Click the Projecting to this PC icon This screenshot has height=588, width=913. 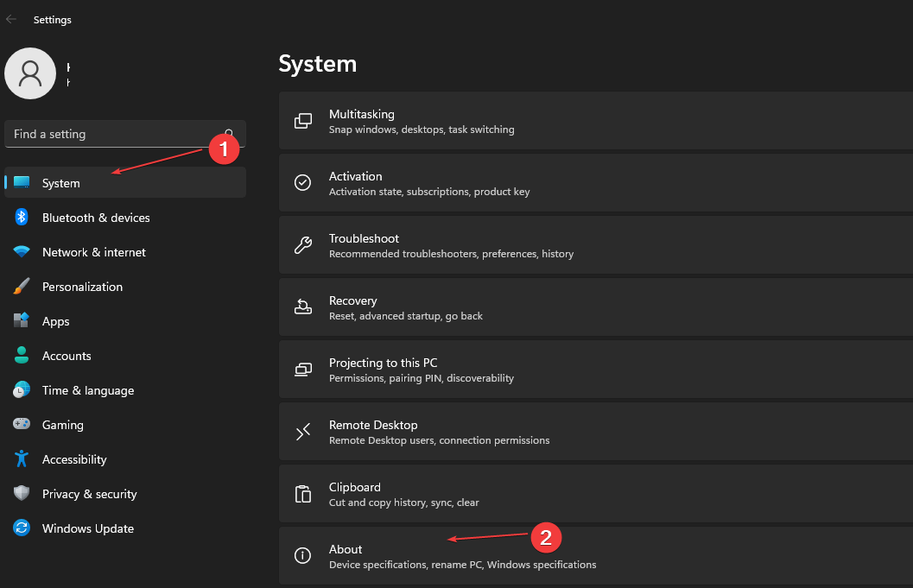303,370
